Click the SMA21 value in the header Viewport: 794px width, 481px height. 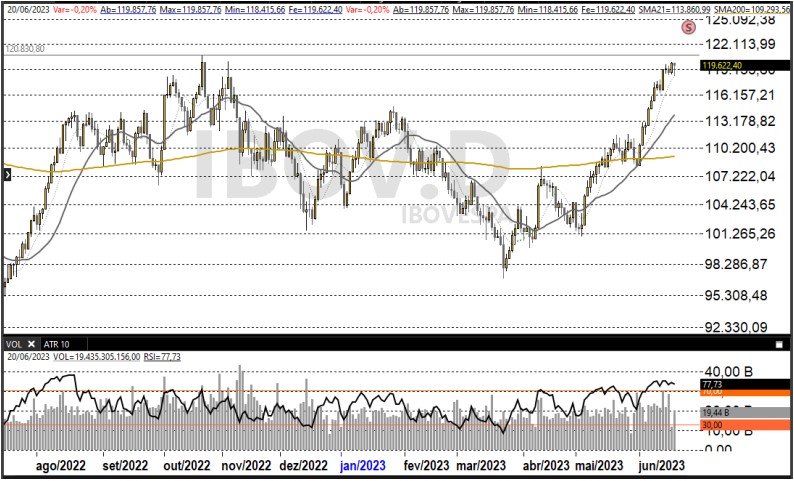click(x=678, y=7)
